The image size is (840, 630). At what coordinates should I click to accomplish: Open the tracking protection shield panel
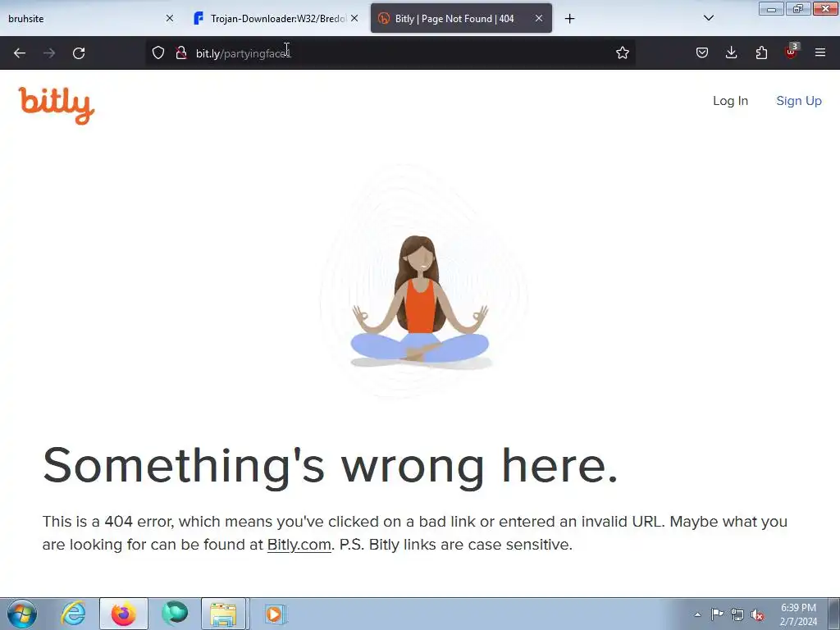[158, 52]
